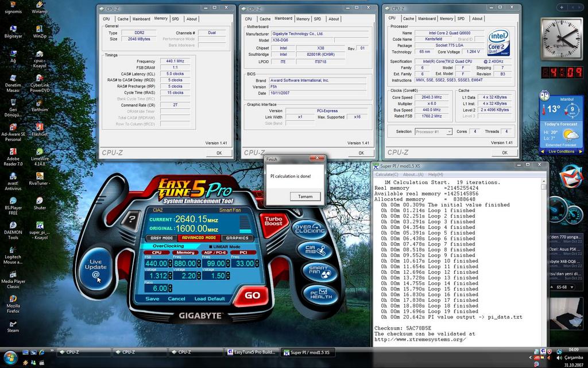This screenshot has height=368, width=588.
Task: Select the DAEMON Tools desktop icon
Action: click(13, 231)
